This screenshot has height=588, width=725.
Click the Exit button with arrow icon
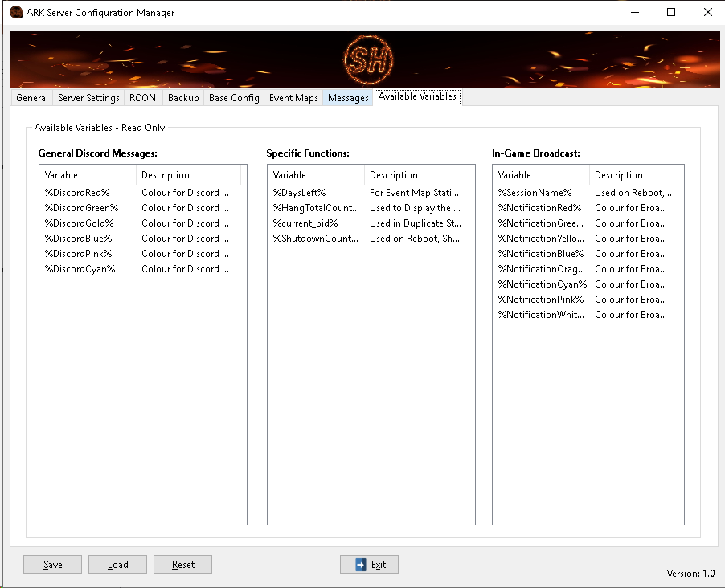click(x=369, y=565)
